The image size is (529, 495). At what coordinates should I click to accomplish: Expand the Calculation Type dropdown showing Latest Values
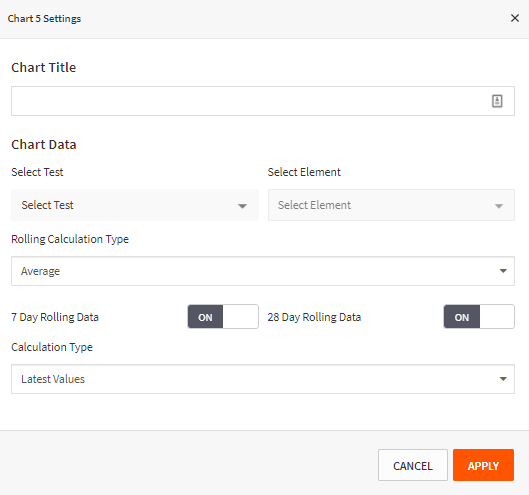[263, 379]
